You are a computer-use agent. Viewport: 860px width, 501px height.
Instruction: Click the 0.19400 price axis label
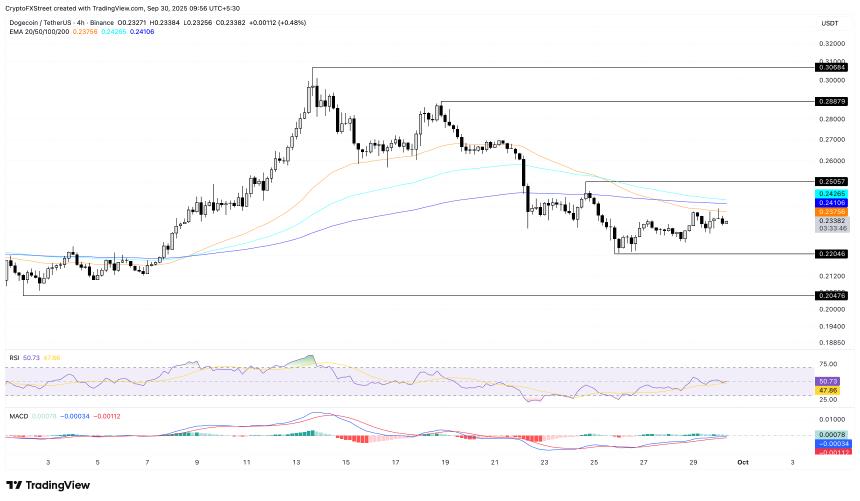831,327
